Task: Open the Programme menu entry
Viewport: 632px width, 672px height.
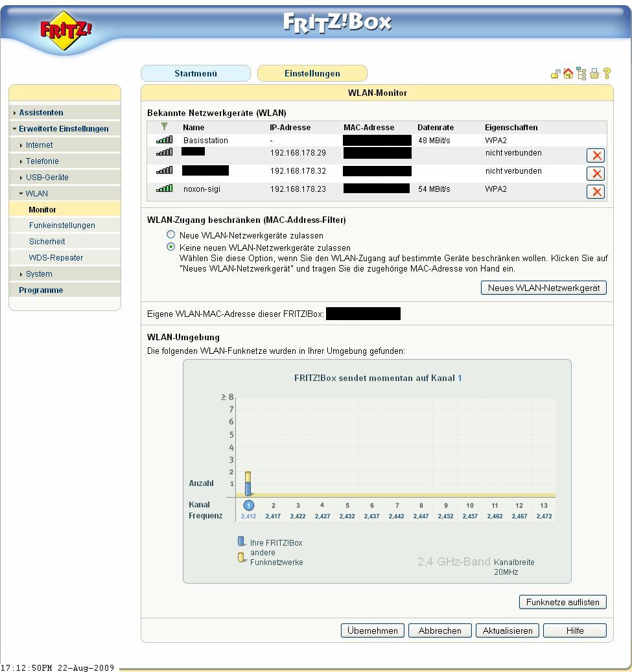Action: pyautogui.click(x=41, y=290)
